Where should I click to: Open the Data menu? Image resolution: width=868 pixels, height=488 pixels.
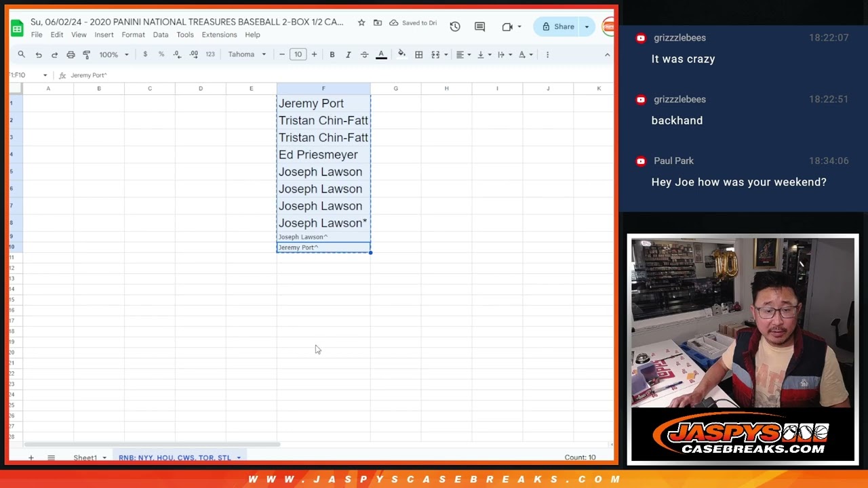161,35
